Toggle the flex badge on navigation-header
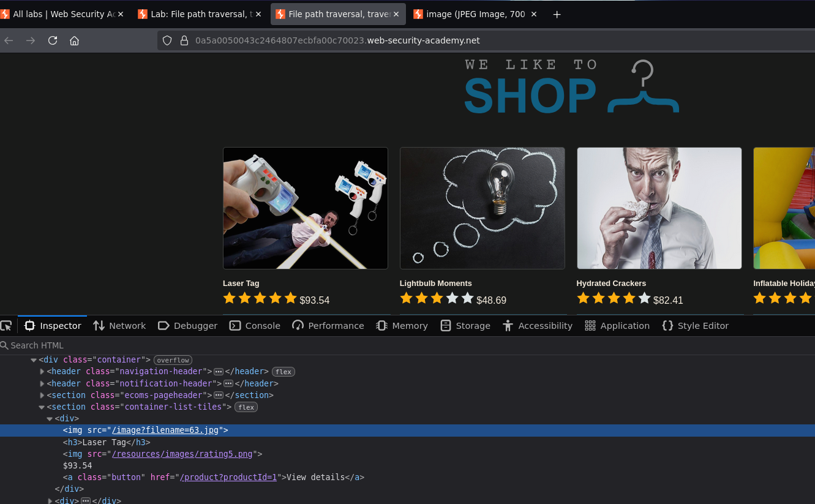 (x=283, y=372)
